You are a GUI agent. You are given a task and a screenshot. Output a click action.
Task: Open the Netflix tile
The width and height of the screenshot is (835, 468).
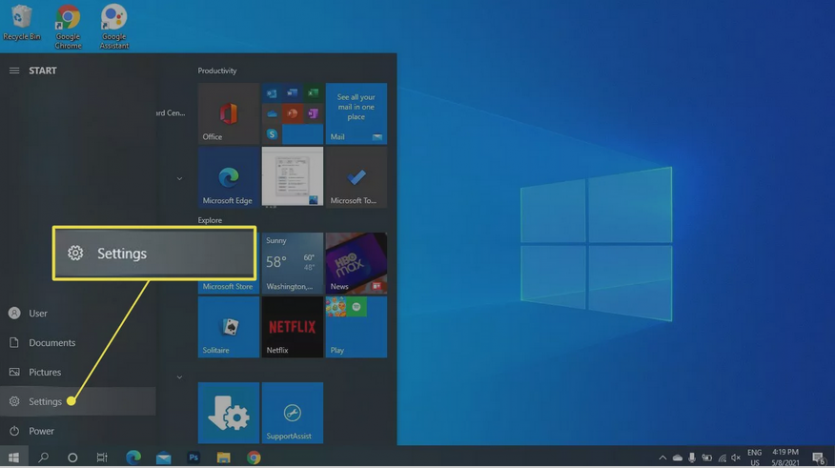(292, 326)
